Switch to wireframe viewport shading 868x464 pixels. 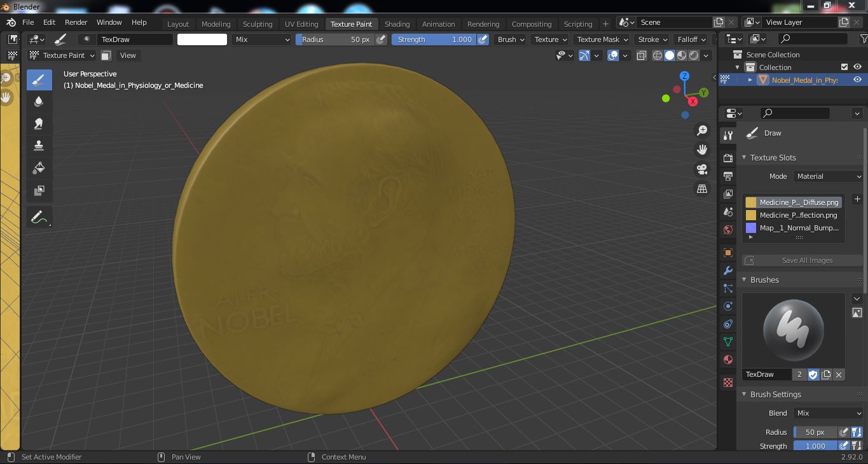658,55
